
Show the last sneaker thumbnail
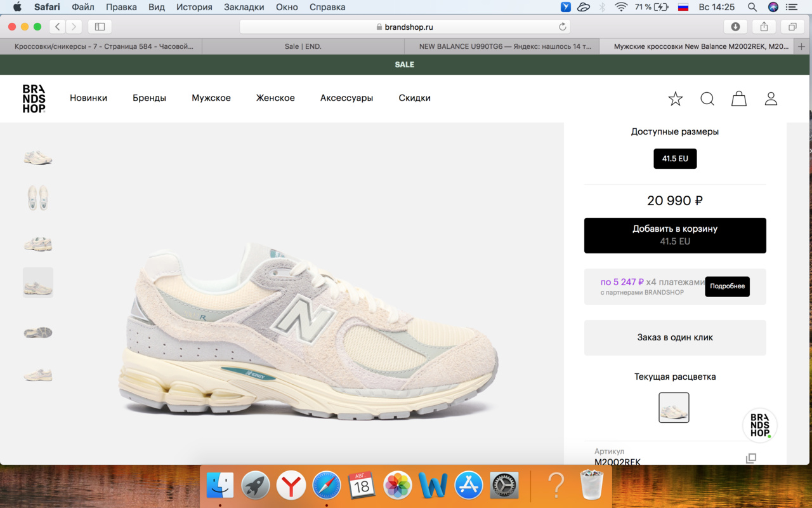click(x=38, y=375)
